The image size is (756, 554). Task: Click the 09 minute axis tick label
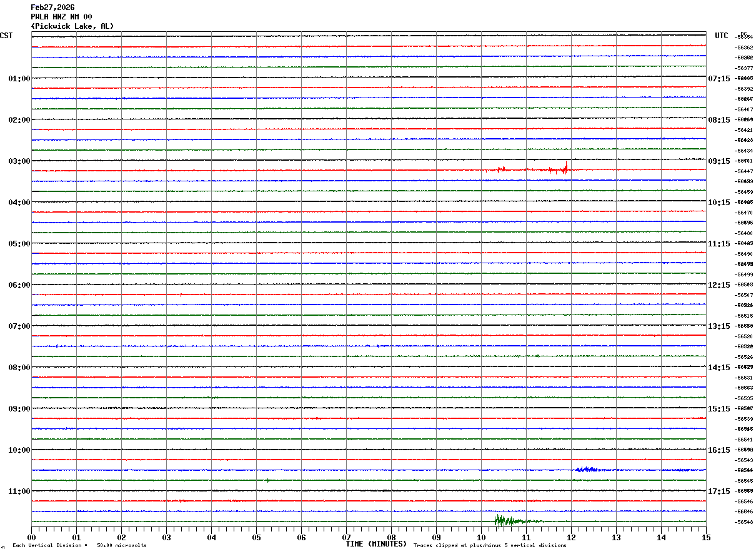[436, 537]
